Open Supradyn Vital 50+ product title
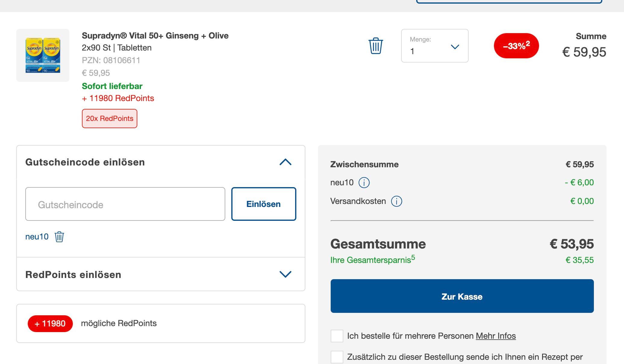The width and height of the screenshot is (624, 364). [155, 36]
